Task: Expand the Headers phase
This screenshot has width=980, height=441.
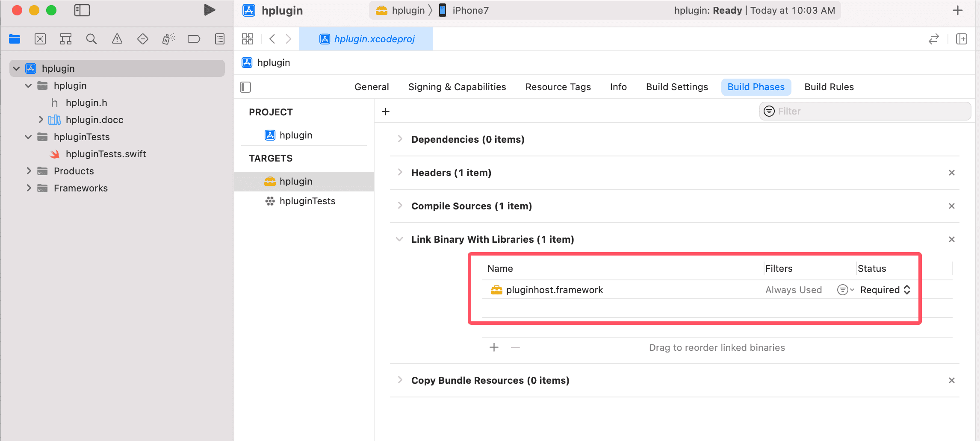Action: click(400, 172)
